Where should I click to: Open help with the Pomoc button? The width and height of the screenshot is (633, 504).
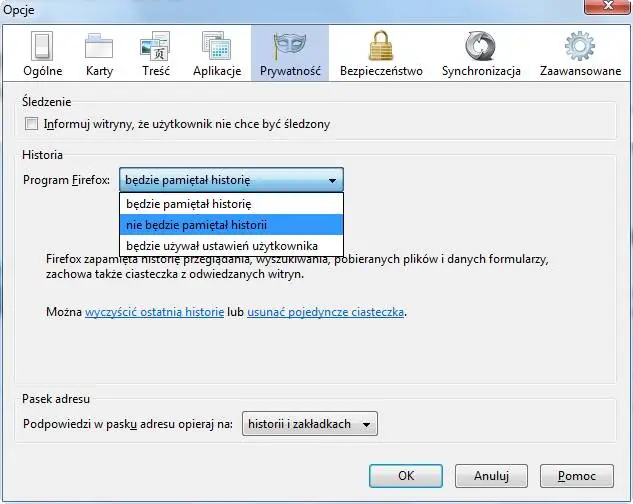pos(578,476)
